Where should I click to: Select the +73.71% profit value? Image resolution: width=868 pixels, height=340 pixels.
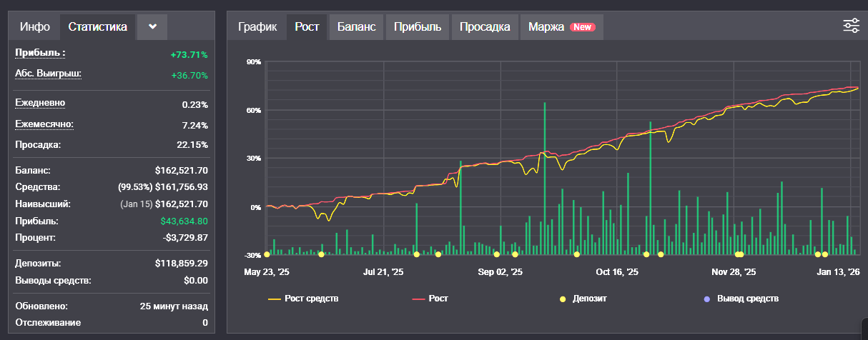coord(189,54)
